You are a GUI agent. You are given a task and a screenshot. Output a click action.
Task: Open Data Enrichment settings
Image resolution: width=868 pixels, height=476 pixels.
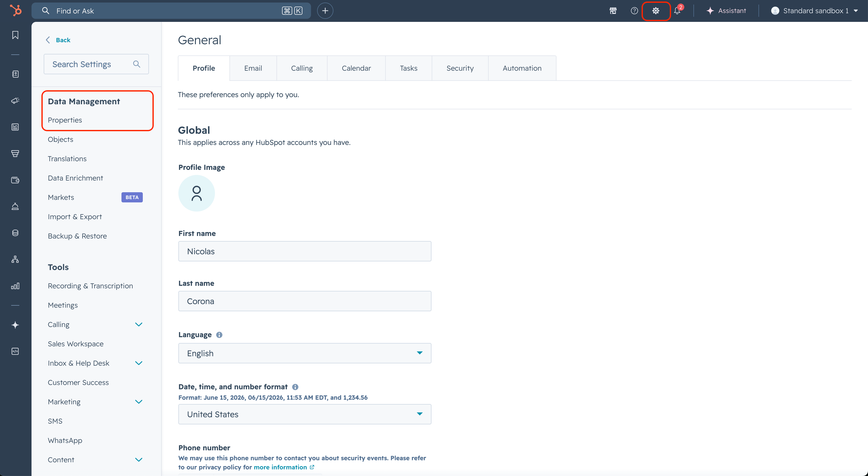click(x=75, y=178)
